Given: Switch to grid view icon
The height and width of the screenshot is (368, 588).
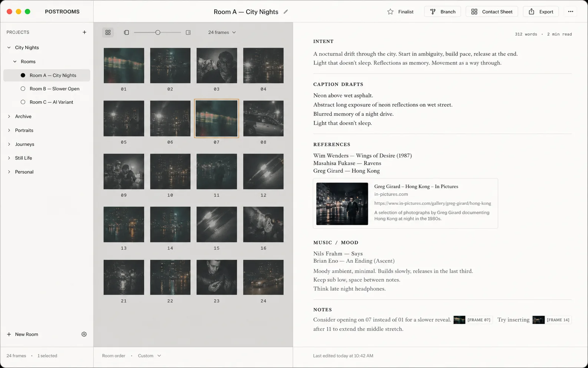Looking at the screenshot, I should [x=108, y=32].
